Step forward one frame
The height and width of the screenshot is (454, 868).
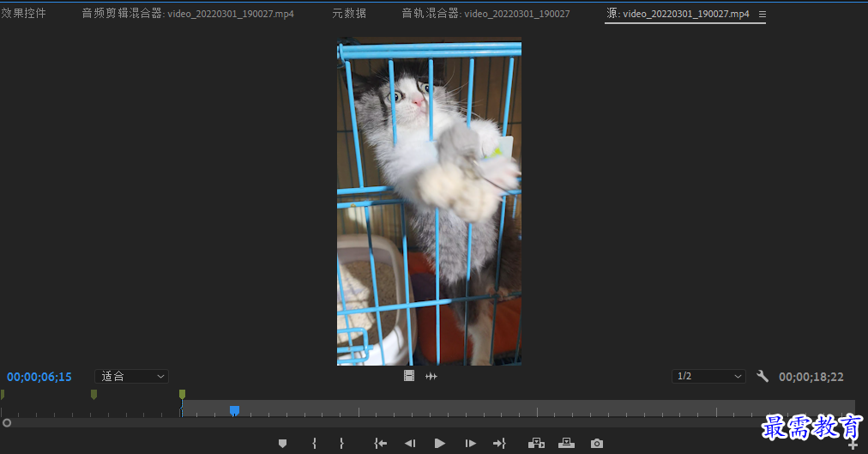point(470,444)
